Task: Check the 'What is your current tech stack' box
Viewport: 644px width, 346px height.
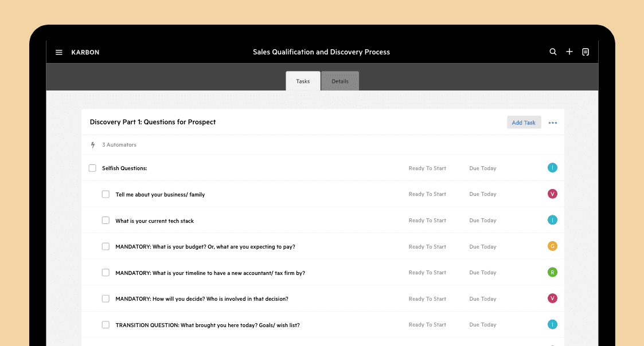Action: pyautogui.click(x=106, y=221)
